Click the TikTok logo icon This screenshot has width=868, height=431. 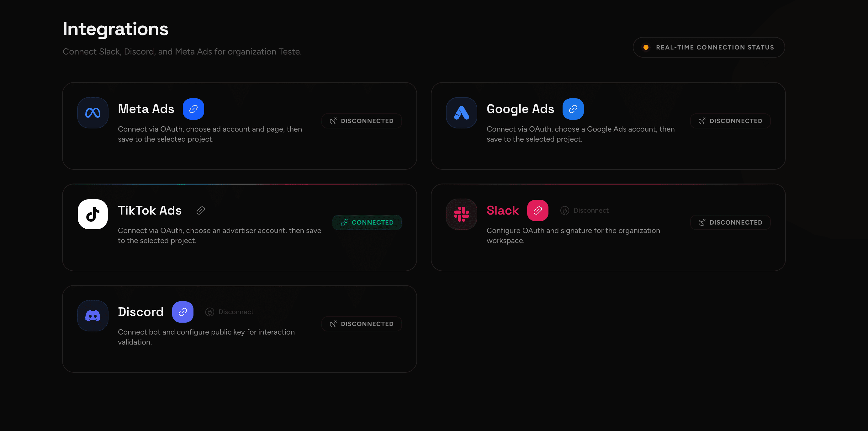click(x=93, y=214)
